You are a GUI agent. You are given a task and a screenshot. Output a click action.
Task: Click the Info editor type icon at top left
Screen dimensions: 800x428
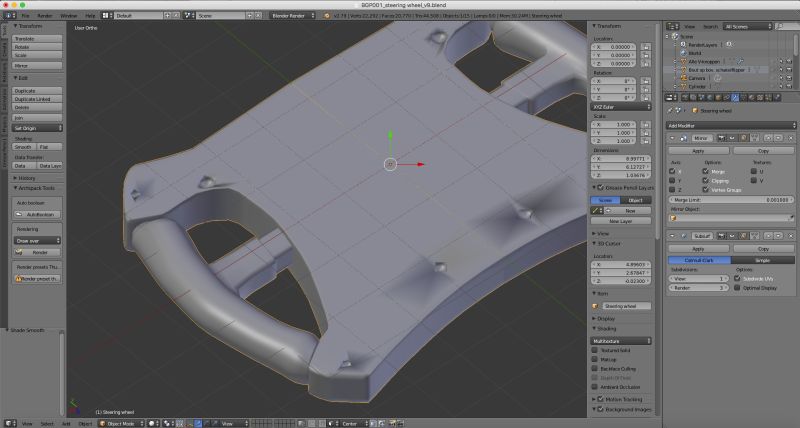pos(10,16)
